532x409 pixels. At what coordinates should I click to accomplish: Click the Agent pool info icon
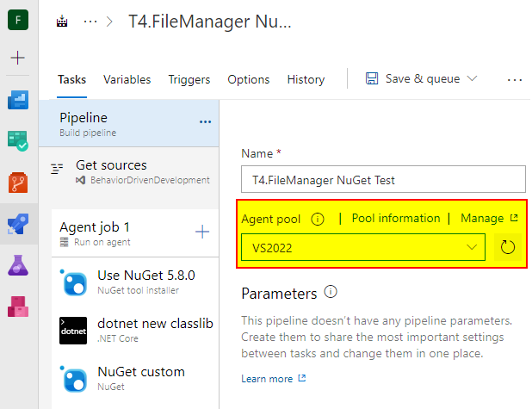(x=318, y=219)
